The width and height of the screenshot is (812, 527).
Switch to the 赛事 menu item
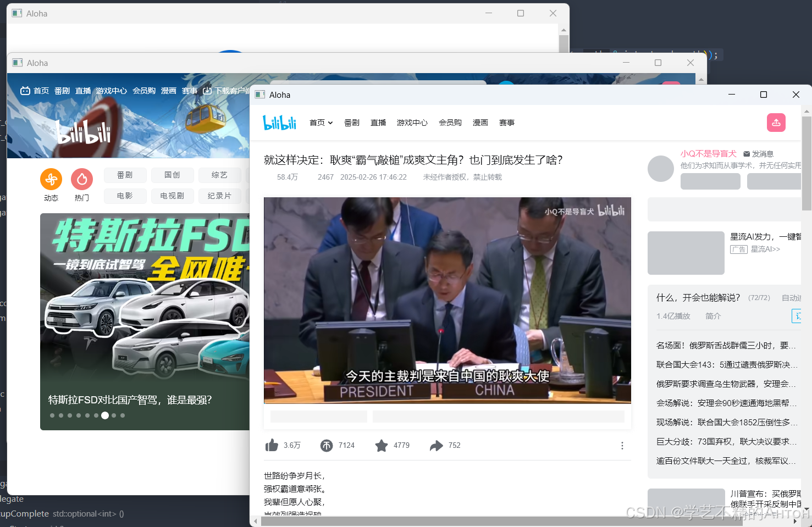point(506,123)
